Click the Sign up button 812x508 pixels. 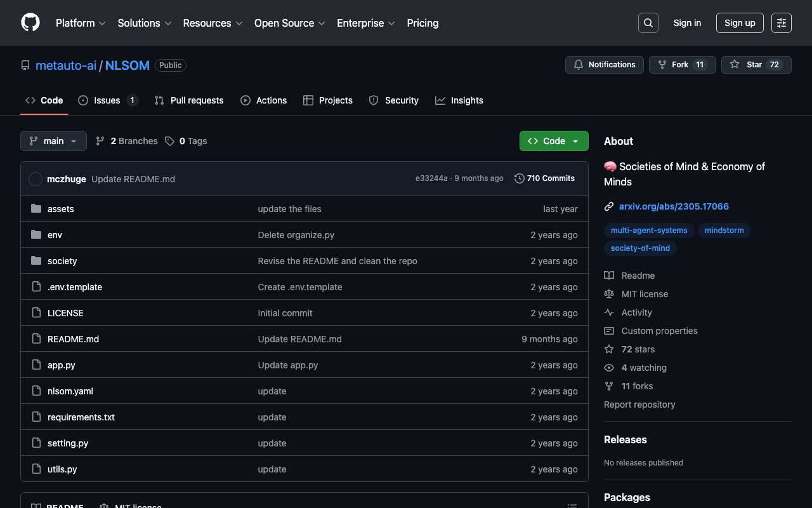coord(739,23)
